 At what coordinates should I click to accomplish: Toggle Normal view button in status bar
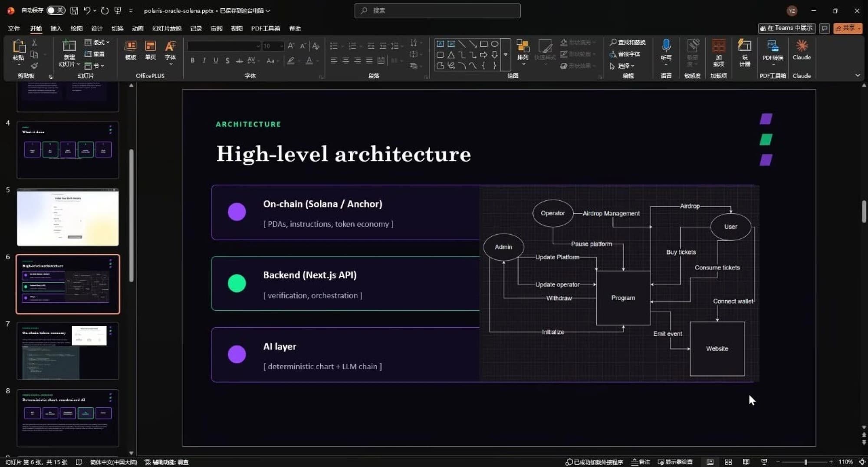click(x=710, y=462)
